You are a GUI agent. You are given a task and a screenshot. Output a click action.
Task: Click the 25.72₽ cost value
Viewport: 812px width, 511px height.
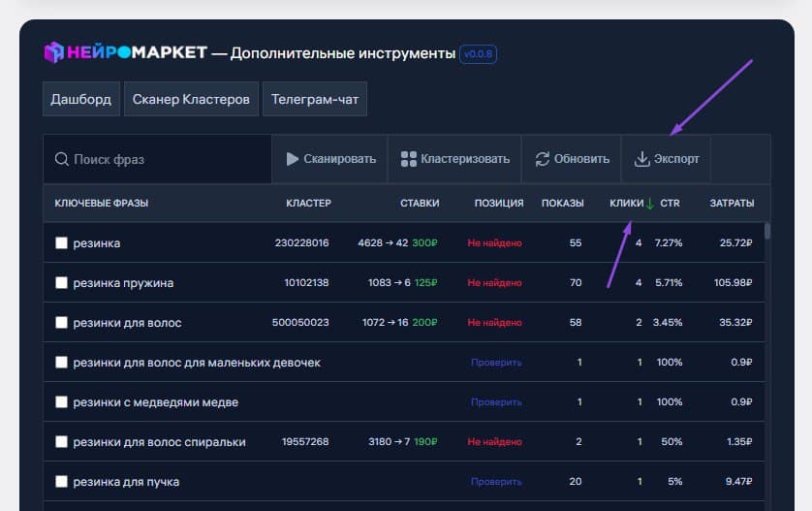click(x=735, y=243)
